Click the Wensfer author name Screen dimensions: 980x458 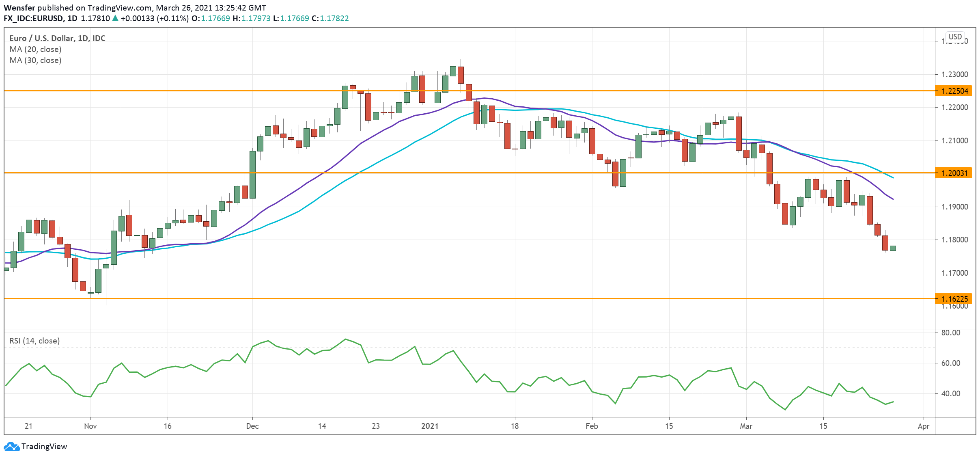click(x=19, y=8)
